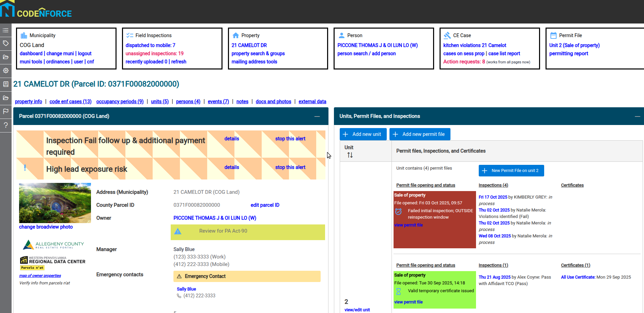Stop the High lead exposure risk alert
This screenshot has width=644, height=313.
(290, 167)
